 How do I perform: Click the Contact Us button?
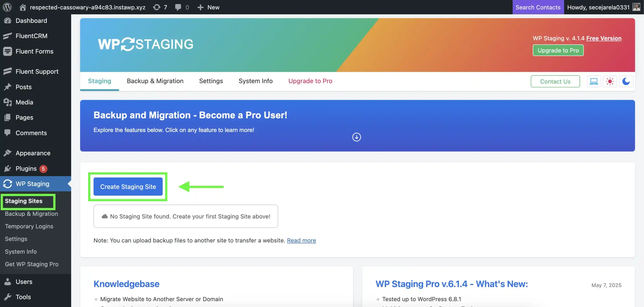click(x=555, y=81)
